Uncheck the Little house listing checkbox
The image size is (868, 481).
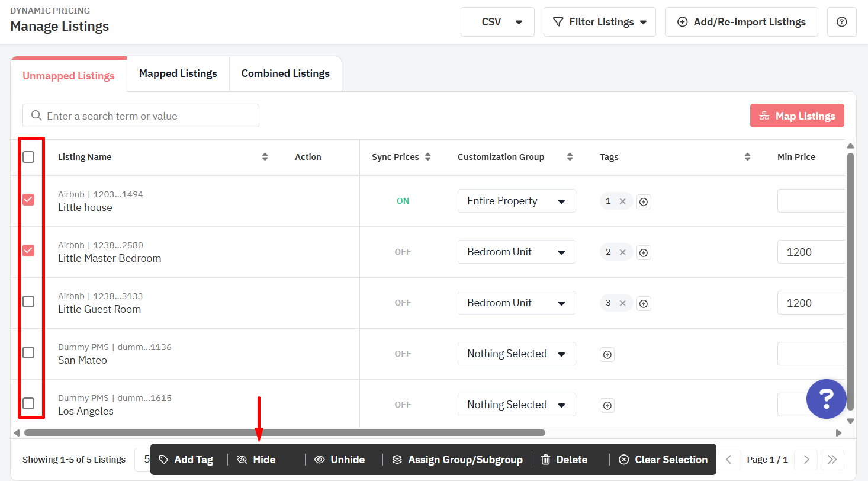(28, 200)
